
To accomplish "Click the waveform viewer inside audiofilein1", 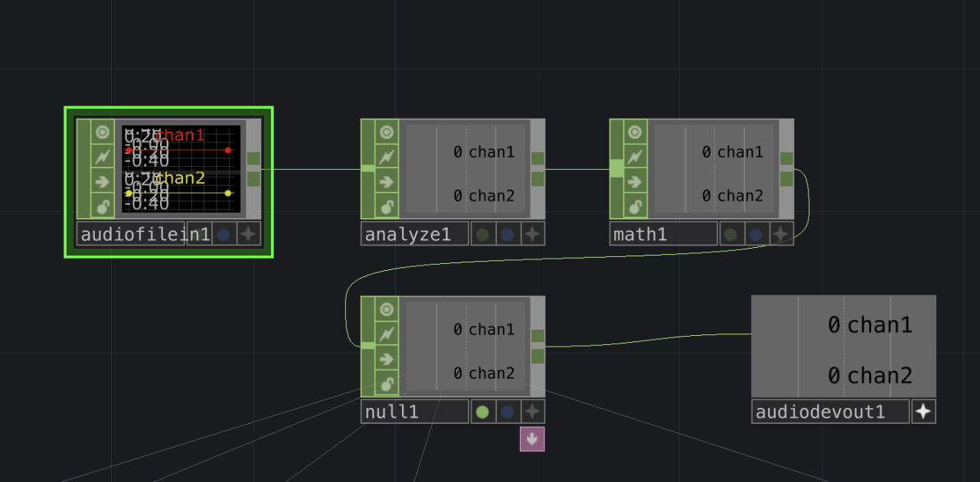I will coord(181,169).
